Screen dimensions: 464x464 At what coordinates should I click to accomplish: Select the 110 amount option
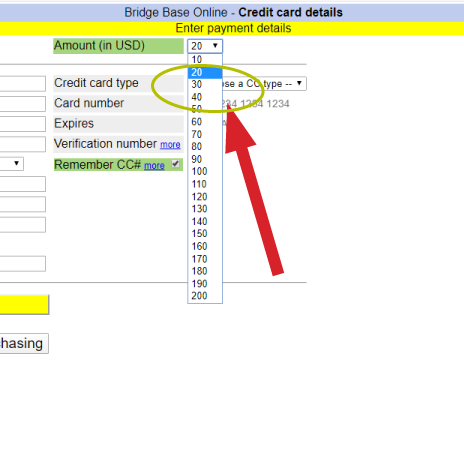pyautogui.click(x=205, y=184)
